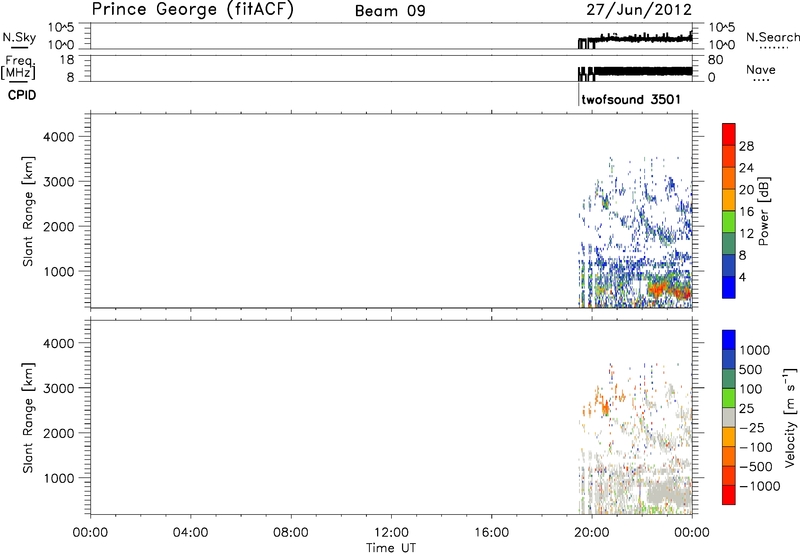Click the "2000" tick label on power panel
Viewport: 800px width, 554px height.
tap(58, 226)
